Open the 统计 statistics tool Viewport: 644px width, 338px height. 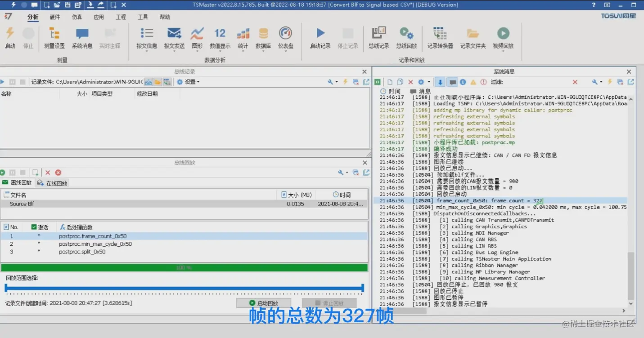[x=243, y=38]
